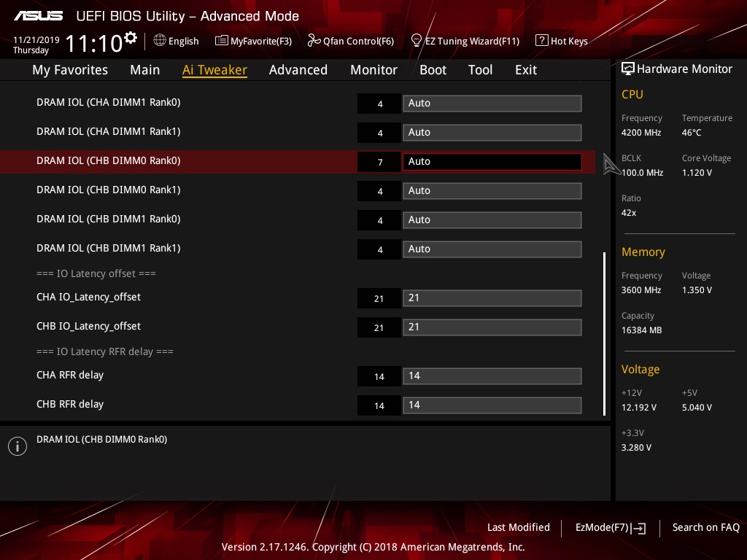Click the date 11/21/2019 text
Screen dimensions: 747x560
click(x=36, y=40)
